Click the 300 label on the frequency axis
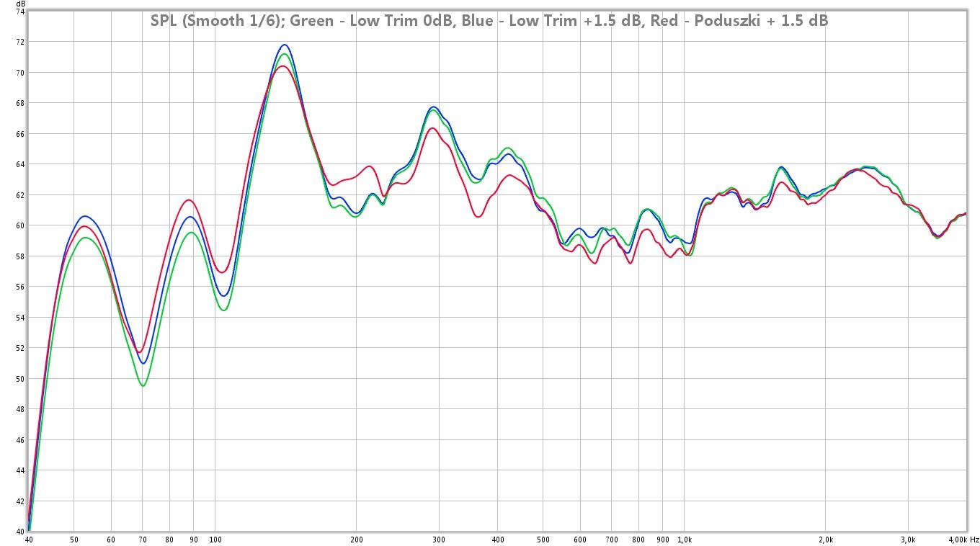980x546 pixels. (x=439, y=540)
